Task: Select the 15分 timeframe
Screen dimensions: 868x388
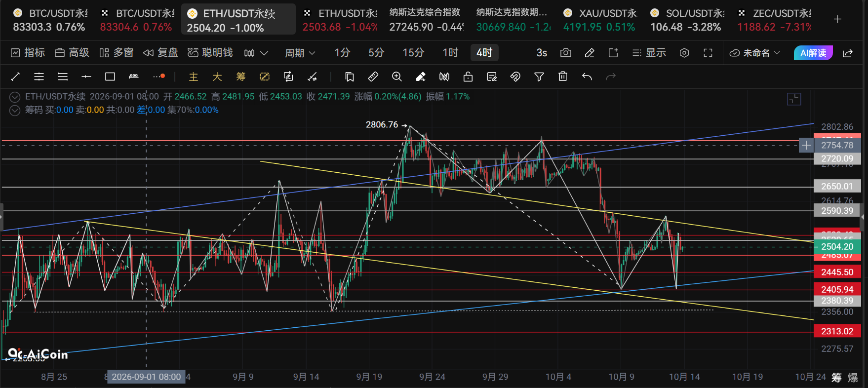Action: [x=413, y=53]
